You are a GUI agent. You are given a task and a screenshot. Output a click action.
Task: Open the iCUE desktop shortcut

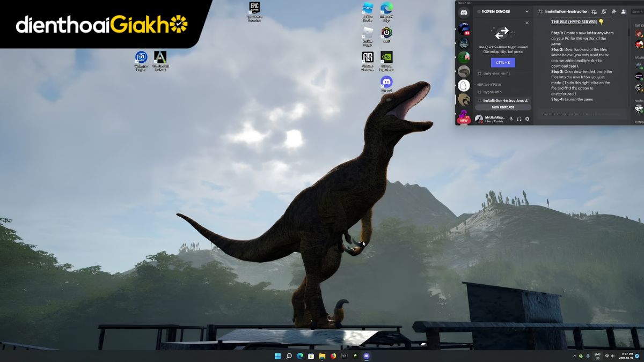pos(386,35)
